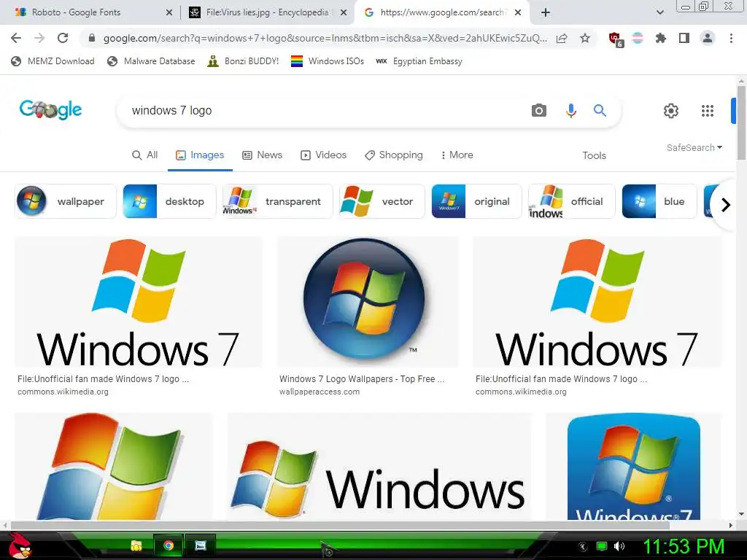Filter results by official chip

[x=572, y=201]
